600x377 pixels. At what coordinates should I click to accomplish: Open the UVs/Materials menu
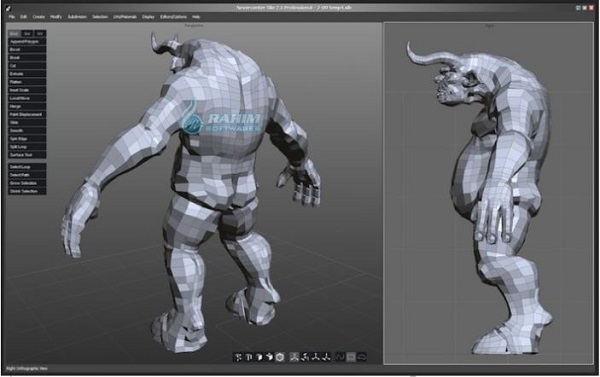click(125, 17)
